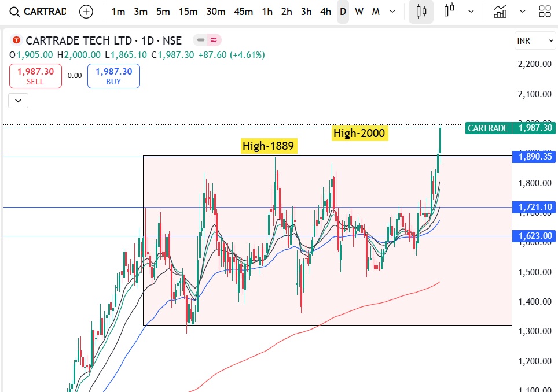This screenshot has width=558, height=392.
Task: Click the CarTrade company logo icon
Action: coord(16,40)
